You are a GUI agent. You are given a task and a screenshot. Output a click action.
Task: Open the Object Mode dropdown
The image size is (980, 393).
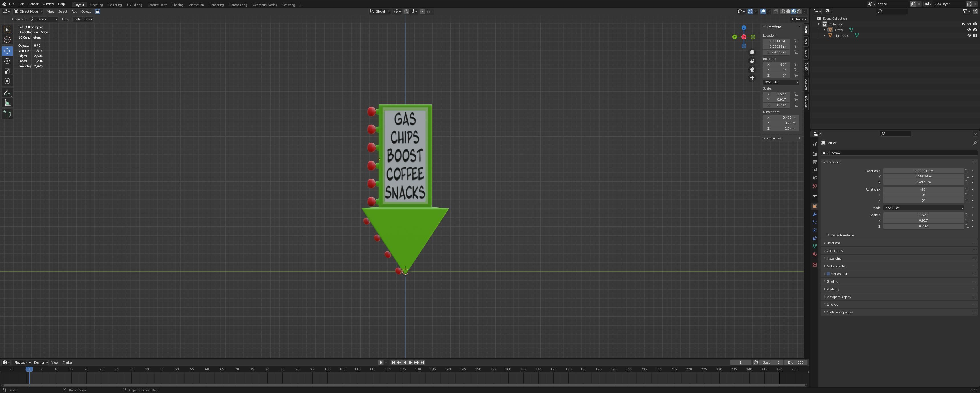pos(28,11)
